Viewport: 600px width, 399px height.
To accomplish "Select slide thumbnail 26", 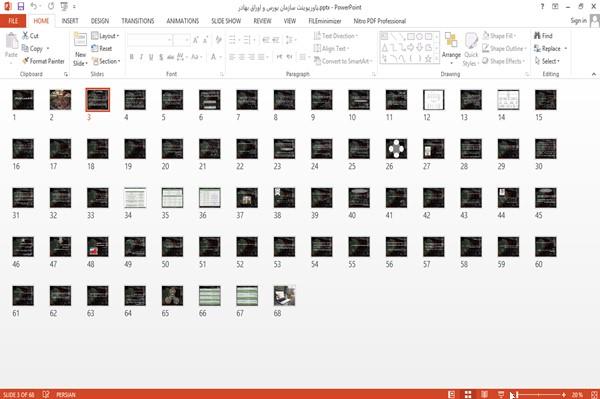I will [396, 149].
